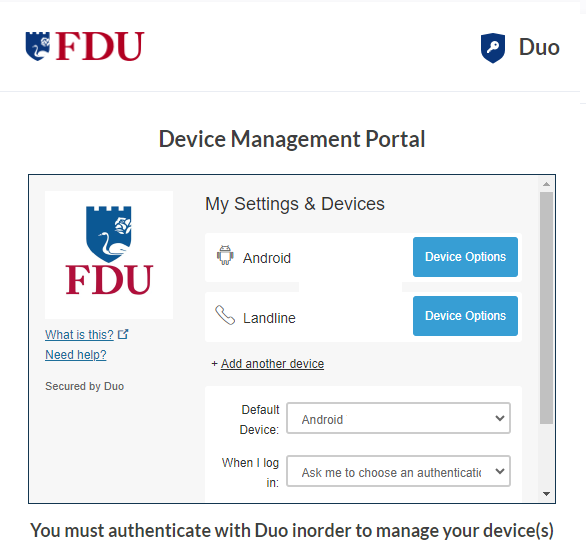The image size is (586, 558).
Task: Click the vertical scrollbar thumb in the Duo frame
Action: 546,308
